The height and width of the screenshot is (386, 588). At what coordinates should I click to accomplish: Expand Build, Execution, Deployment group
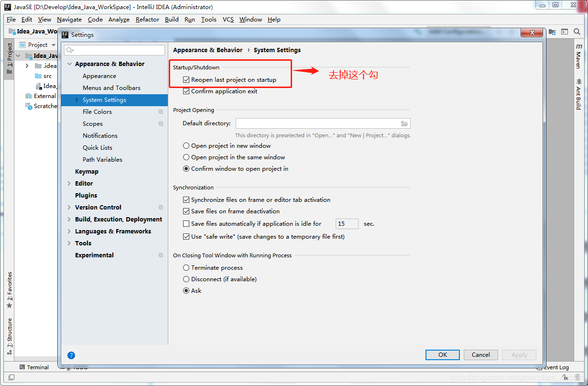70,220
